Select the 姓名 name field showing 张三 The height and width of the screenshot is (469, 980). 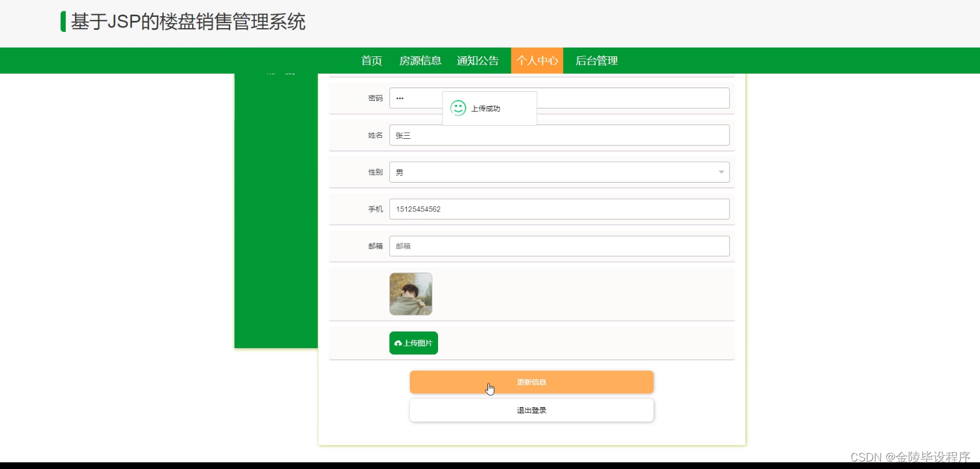(x=559, y=134)
